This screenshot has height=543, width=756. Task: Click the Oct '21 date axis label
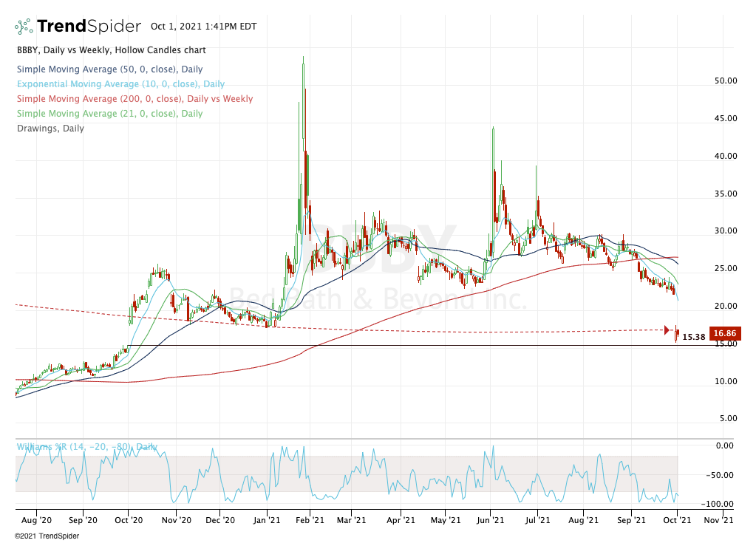tap(677, 520)
